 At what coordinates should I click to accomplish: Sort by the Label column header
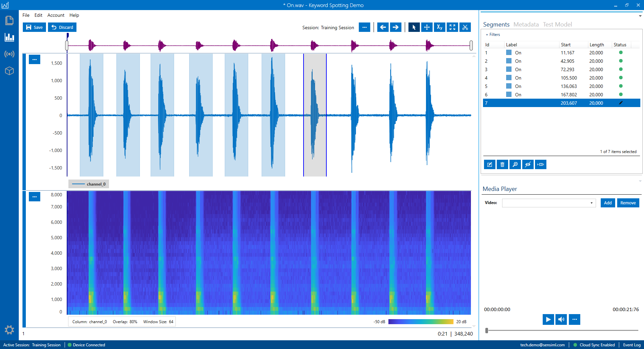tap(532, 45)
